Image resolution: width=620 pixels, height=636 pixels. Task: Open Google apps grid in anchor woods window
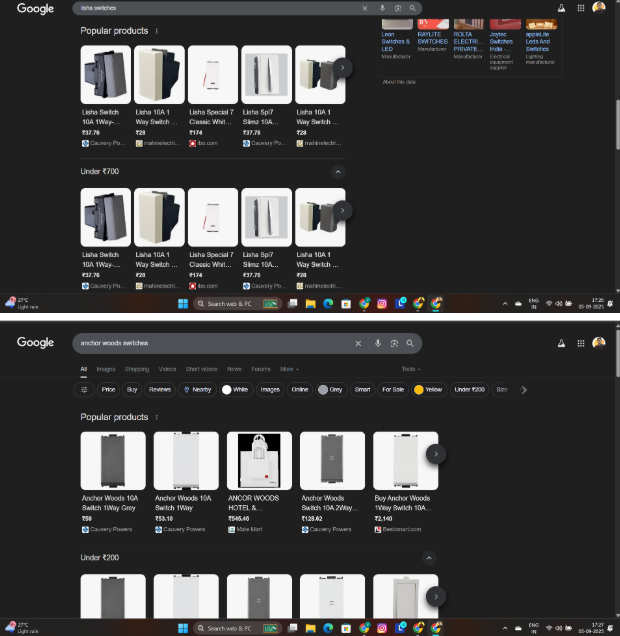581,344
